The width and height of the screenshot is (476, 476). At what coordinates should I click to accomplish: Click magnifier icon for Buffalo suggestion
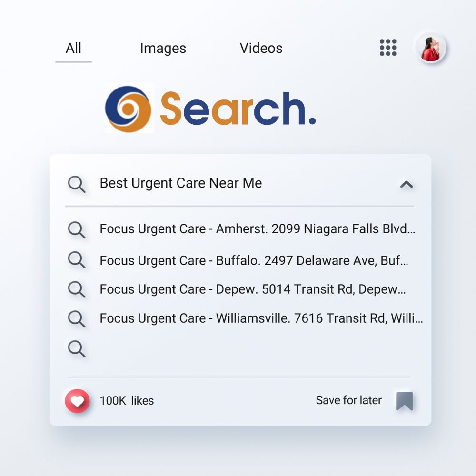click(x=77, y=259)
